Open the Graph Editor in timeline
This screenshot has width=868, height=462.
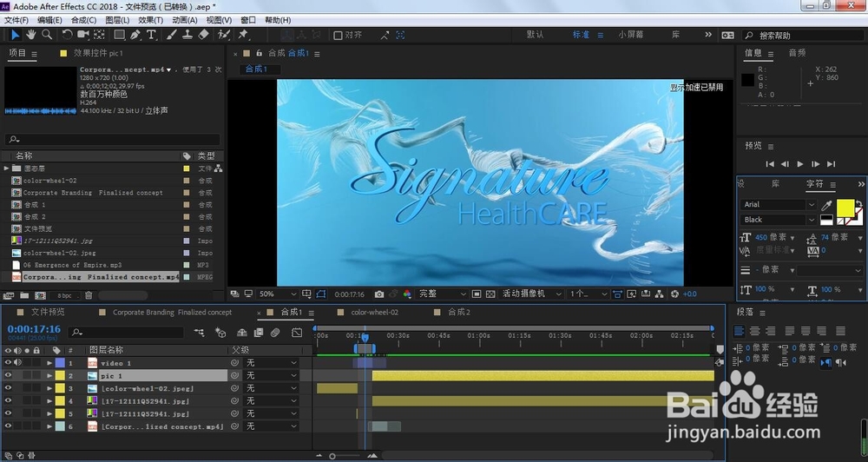[x=297, y=333]
